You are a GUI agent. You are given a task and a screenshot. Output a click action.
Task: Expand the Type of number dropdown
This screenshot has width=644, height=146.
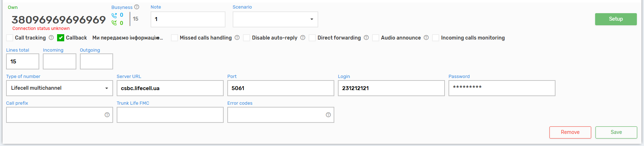[59, 88]
